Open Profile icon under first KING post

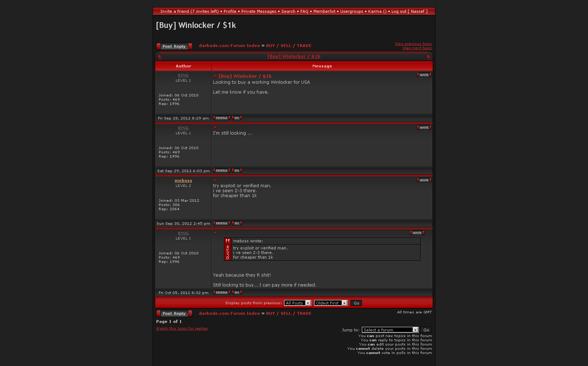(x=222, y=118)
